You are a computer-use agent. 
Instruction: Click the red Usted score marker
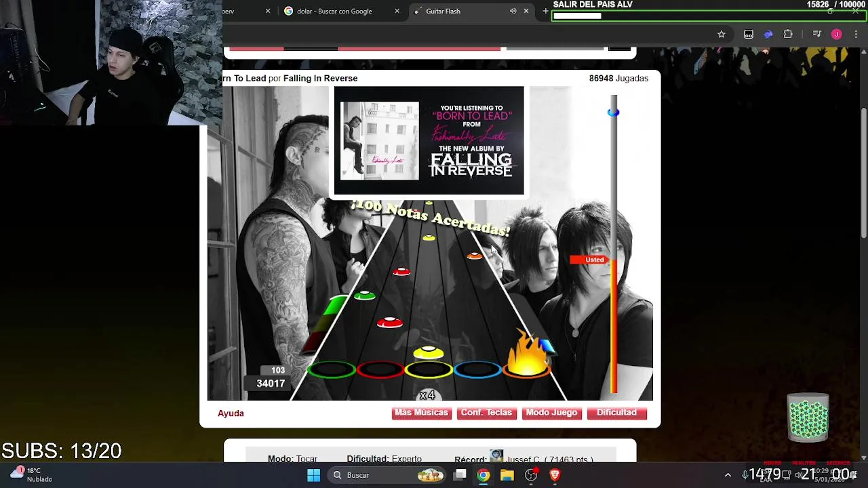[590, 260]
